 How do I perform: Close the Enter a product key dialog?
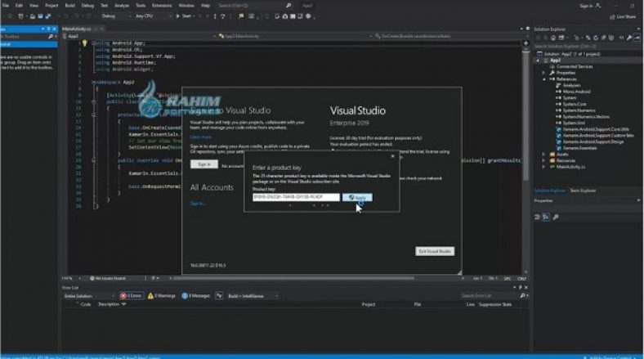pyautogui.click(x=392, y=156)
